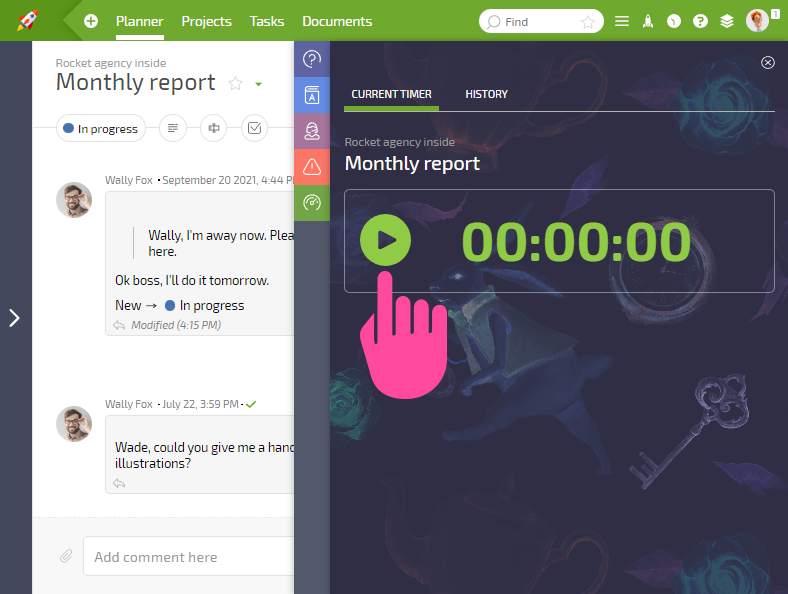Click the rocket icon in top bar
Viewport: 788px width, 594px height.
648,21
